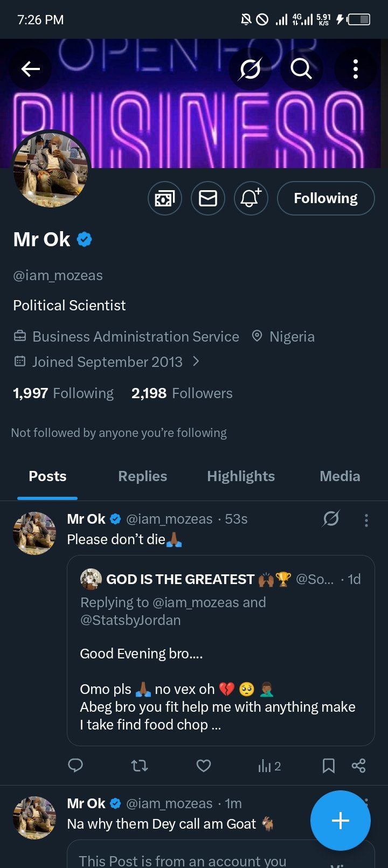Toggle post notifications bell icon
Screen dimensions: 388x868
tap(251, 198)
